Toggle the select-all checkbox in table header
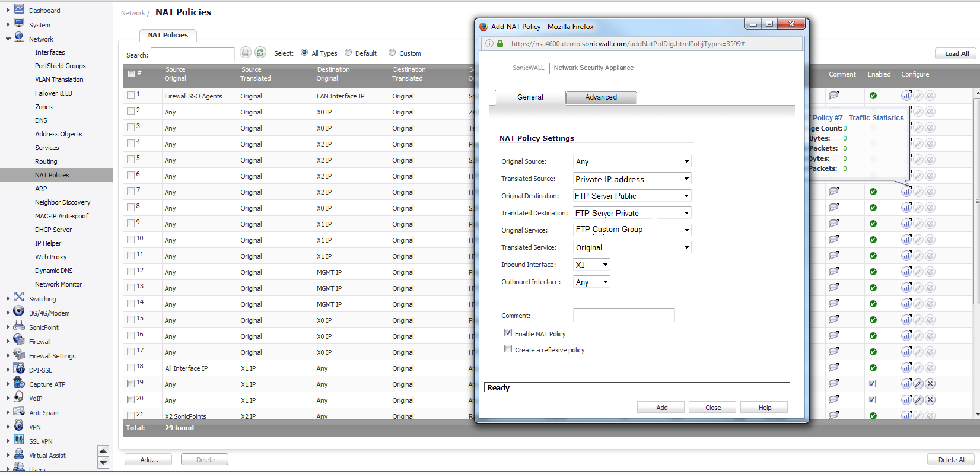Screen dimensions: 980x474 [131, 74]
